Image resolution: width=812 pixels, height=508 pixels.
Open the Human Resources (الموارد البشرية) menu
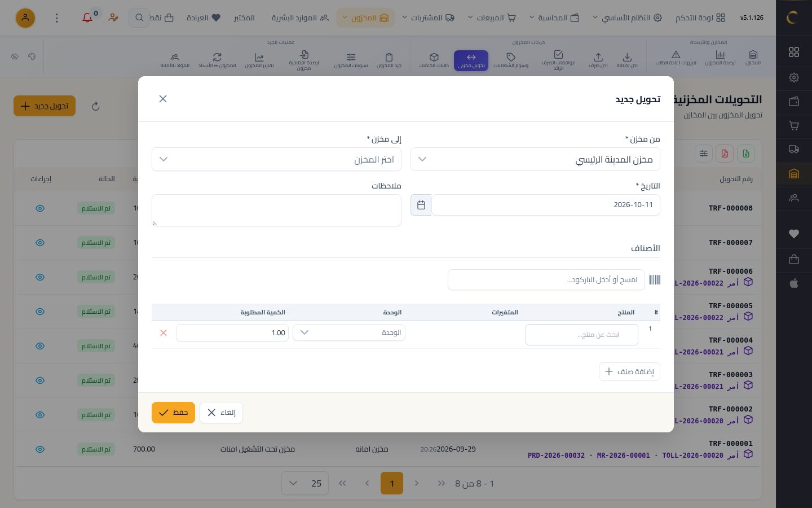point(300,18)
